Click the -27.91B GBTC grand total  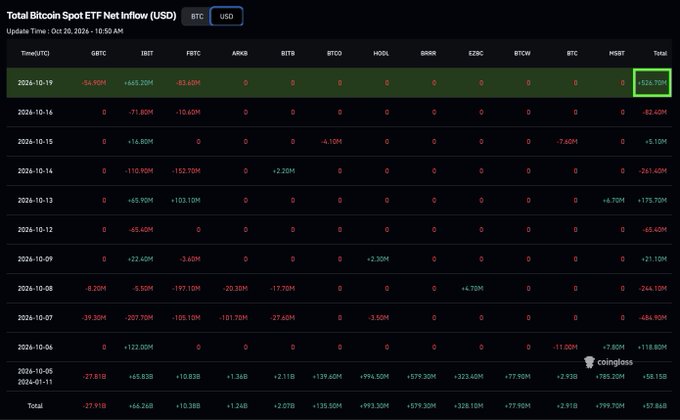point(95,406)
